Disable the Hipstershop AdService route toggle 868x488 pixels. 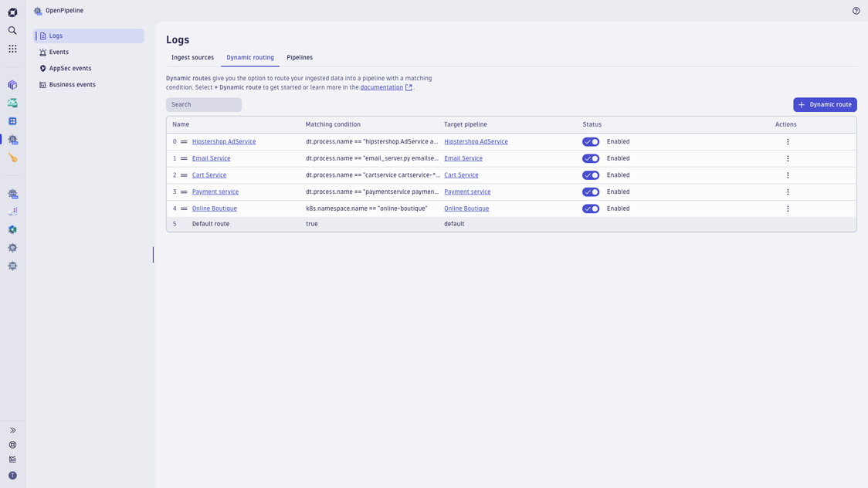coord(590,141)
